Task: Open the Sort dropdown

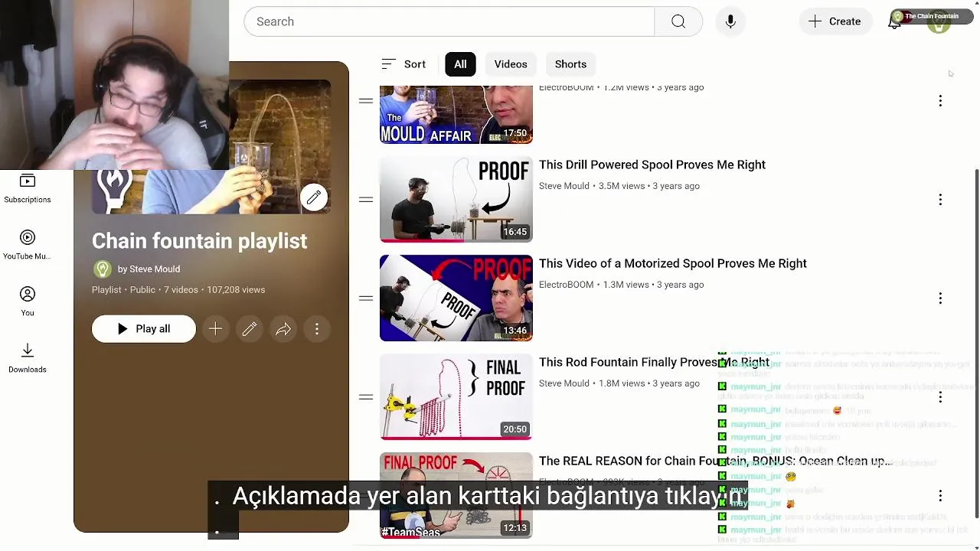Action: tap(403, 64)
